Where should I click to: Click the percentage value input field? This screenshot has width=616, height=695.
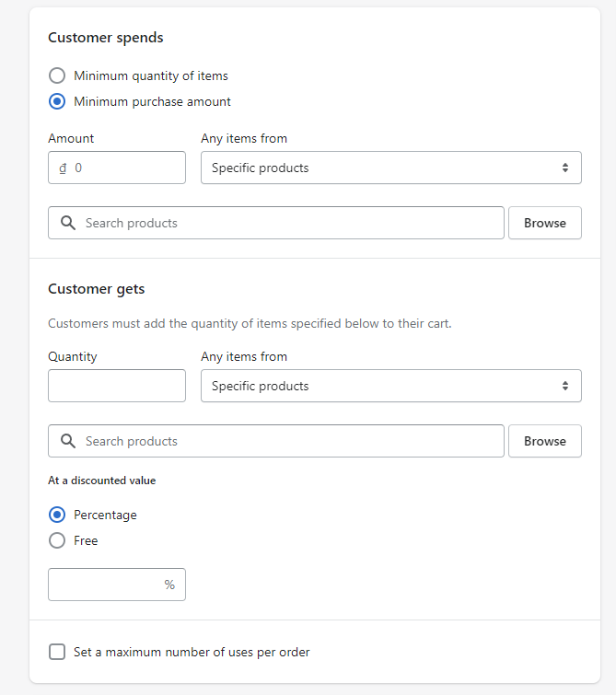(x=106, y=585)
